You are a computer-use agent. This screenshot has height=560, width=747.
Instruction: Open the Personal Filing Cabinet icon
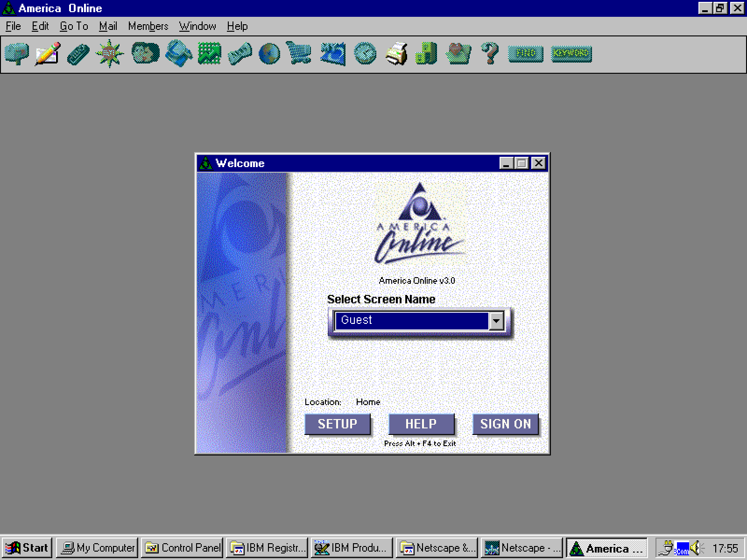click(426, 54)
